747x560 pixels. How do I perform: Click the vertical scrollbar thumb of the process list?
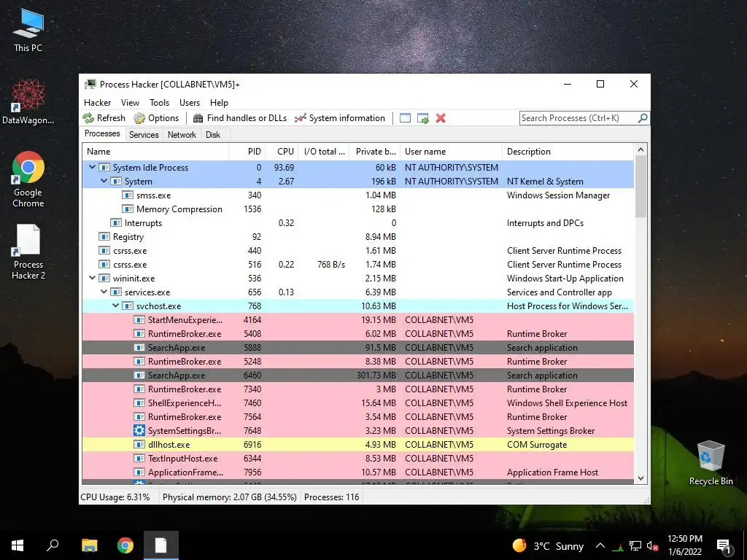[640, 187]
